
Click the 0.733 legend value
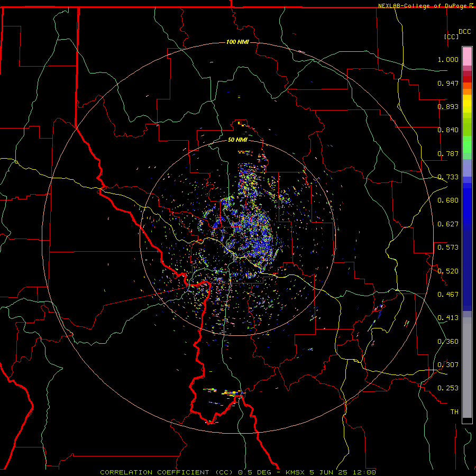[x=448, y=177]
